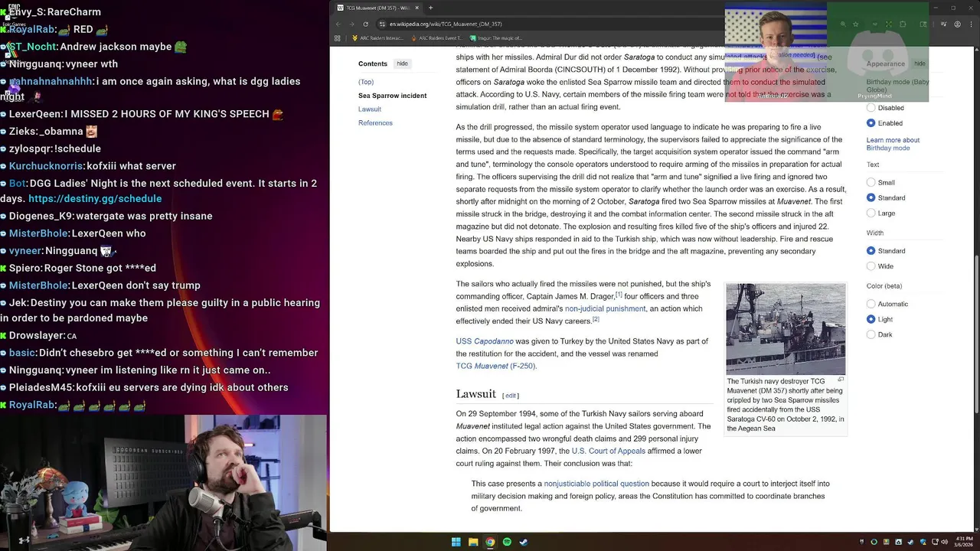This screenshot has width=980, height=551.
Task: Choose Automatic color mode
Action: click(x=871, y=304)
